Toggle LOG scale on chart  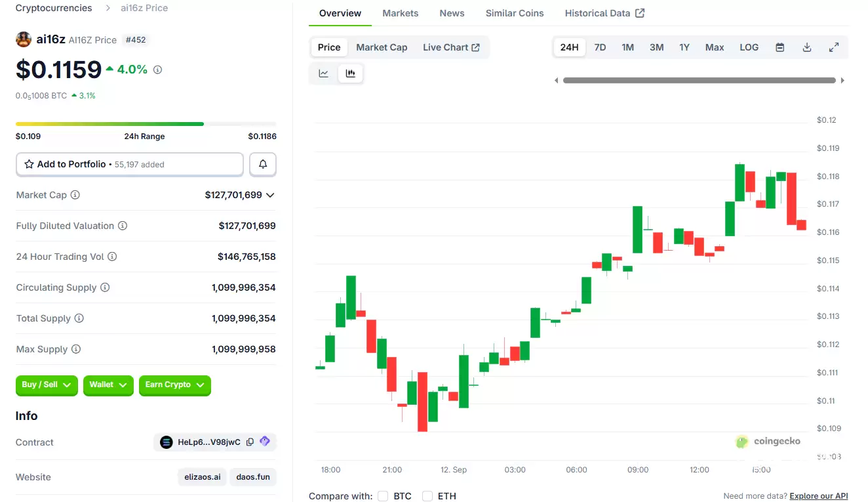(749, 47)
